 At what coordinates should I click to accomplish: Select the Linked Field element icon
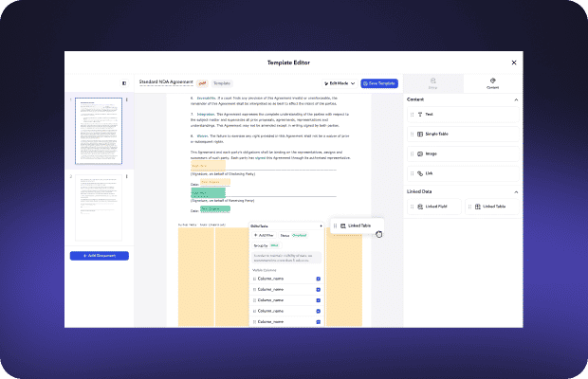(420, 207)
